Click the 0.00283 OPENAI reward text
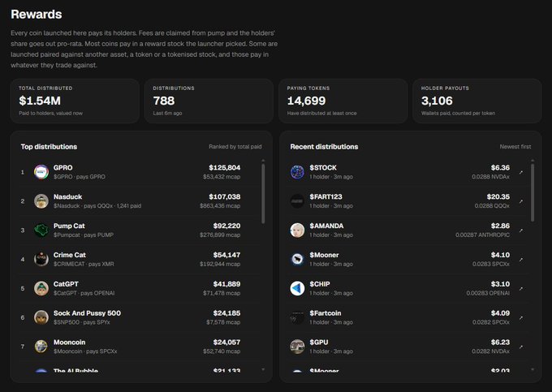Screen dimensions: 552x392 pos(488,293)
